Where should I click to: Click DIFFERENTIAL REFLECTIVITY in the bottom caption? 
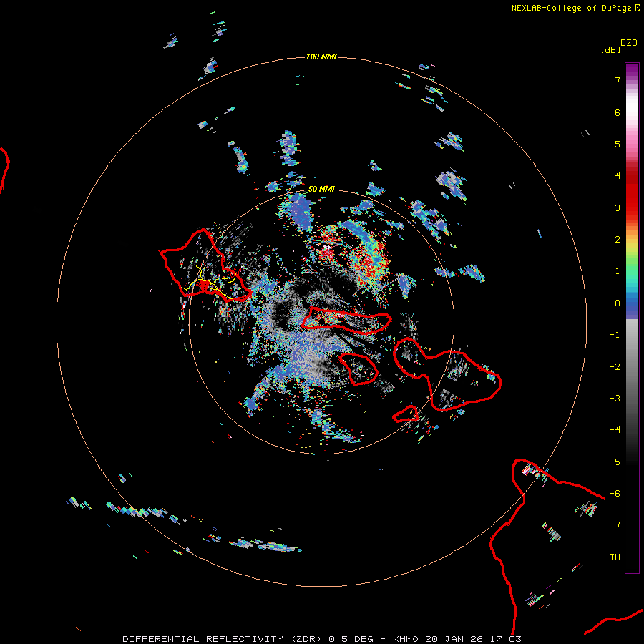pos(203,639)
